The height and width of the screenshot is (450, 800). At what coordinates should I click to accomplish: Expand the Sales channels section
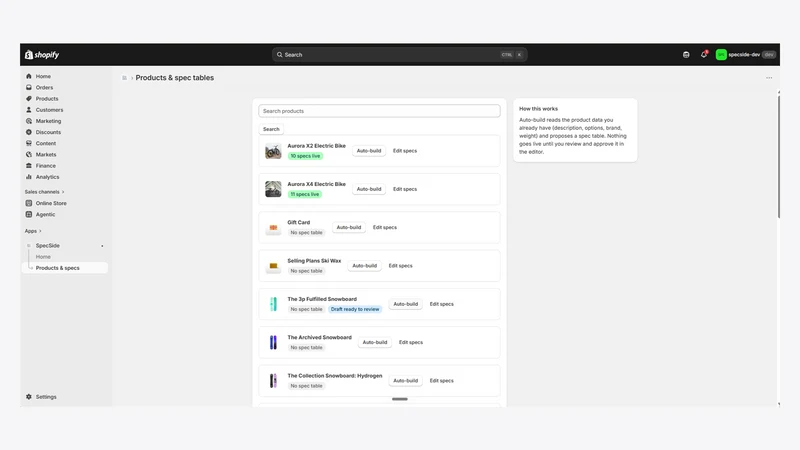click(x=44, y=192)
